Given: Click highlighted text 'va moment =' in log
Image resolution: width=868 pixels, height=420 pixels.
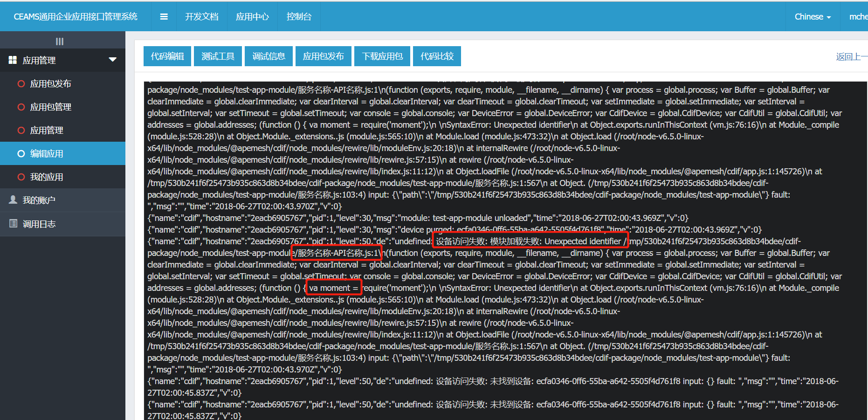Looking at the screenshot, I should click(x=333, y=288).
